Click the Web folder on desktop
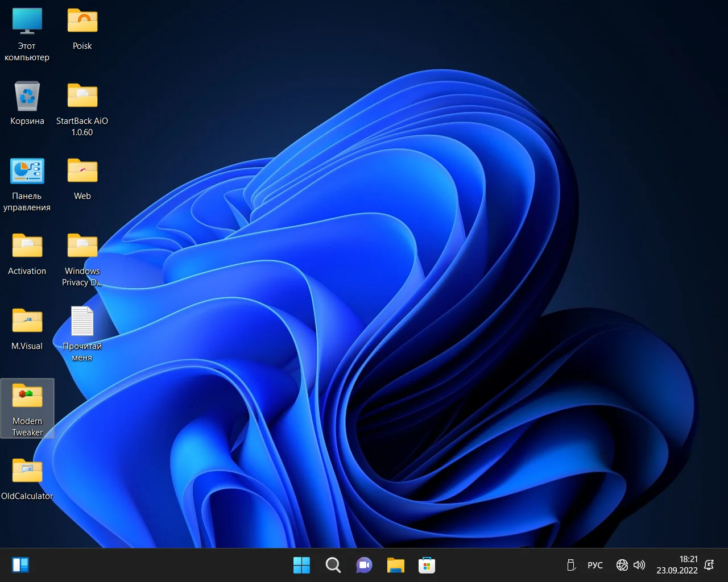The height and width of the screenshot is (582, 728). point(82,172)
